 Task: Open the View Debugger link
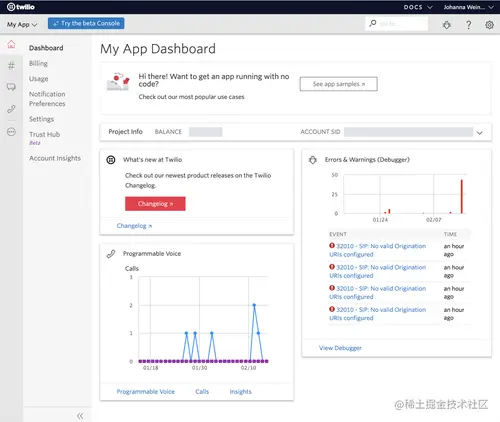click(x=340, y=348)
